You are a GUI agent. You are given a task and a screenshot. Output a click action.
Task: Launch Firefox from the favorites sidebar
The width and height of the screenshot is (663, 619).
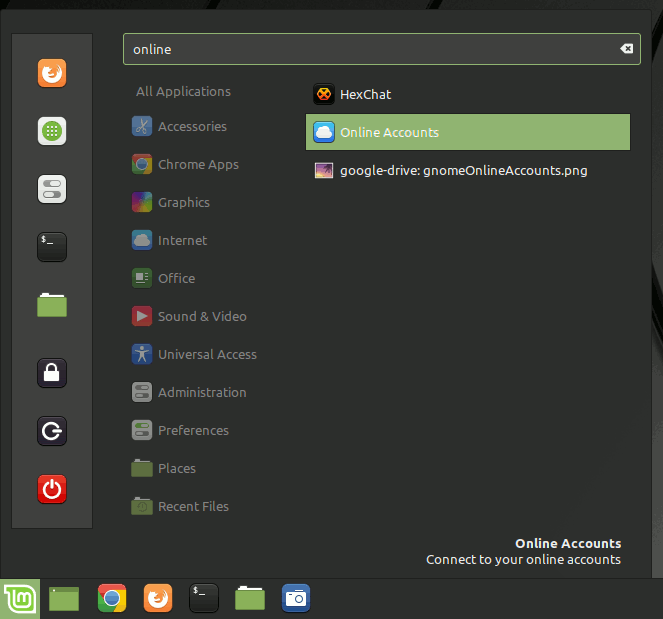pyautogui.click(x=52, y=73)
